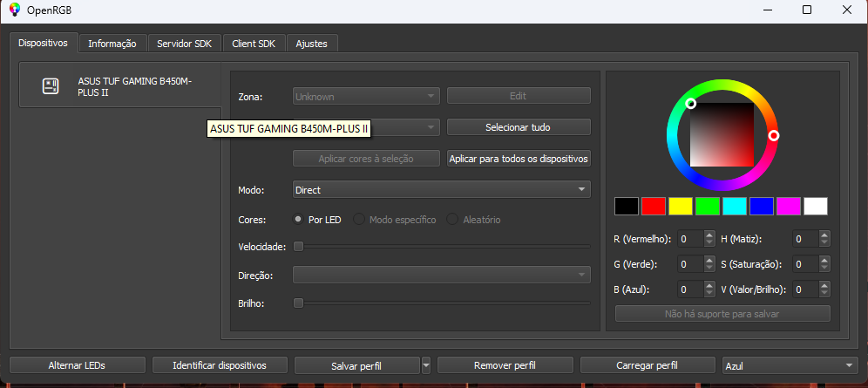Select the Por LED radio button
868x388 pixels.
[x=316, y=220]
